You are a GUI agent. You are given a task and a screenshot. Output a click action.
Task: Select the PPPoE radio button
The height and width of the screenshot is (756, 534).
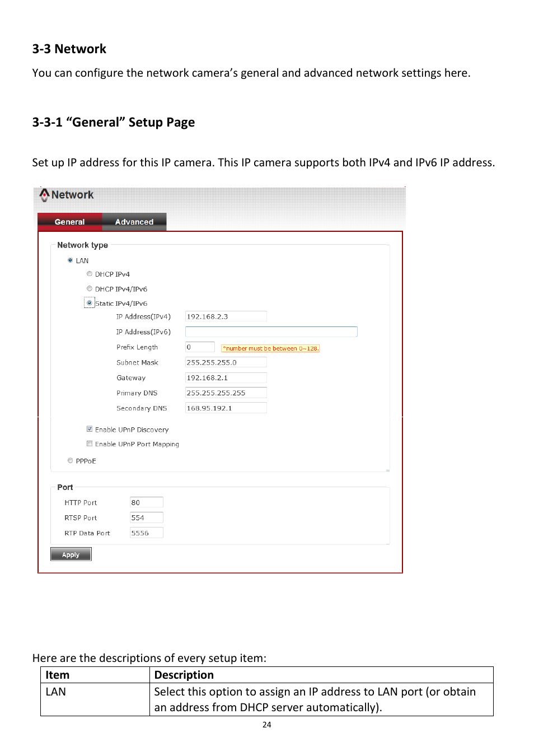pos(70,461)
